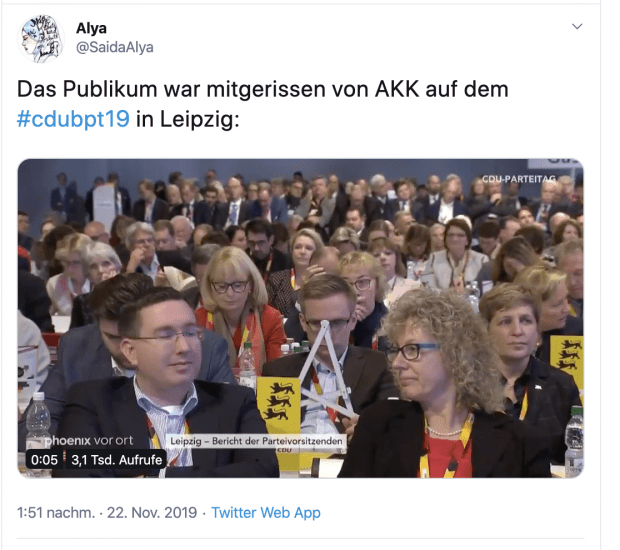
Task: Click the yellow lion flag in video center
Action: tap(278, 404)
